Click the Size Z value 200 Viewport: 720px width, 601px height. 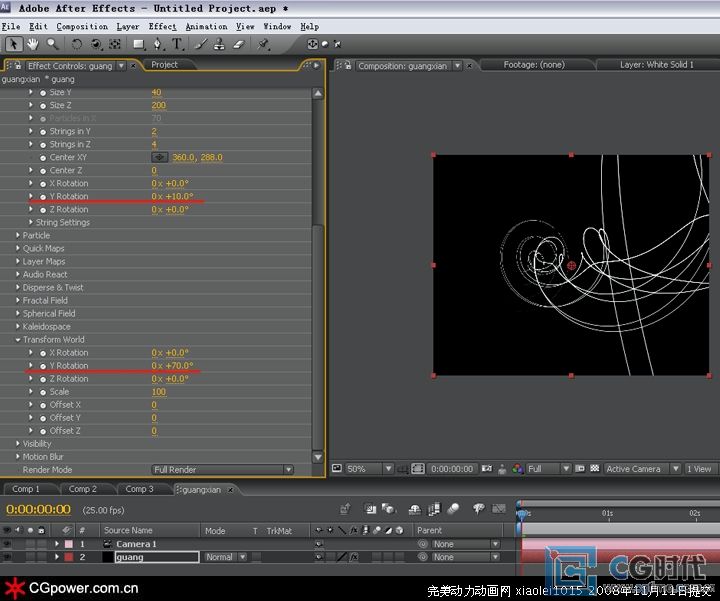(158, 106)
